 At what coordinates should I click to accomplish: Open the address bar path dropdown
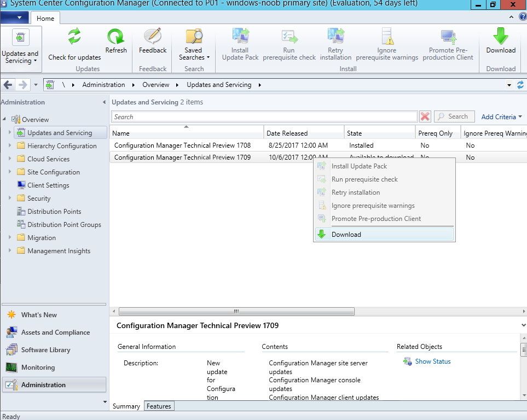tap(509, 85)
